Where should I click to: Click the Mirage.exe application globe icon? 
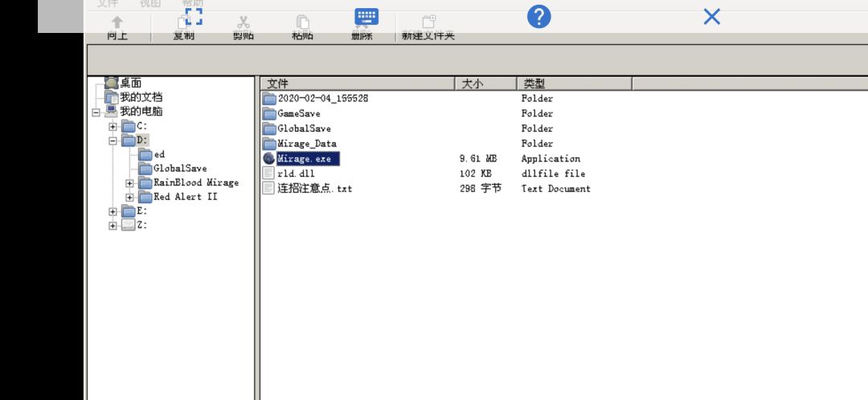click(269, 158)
